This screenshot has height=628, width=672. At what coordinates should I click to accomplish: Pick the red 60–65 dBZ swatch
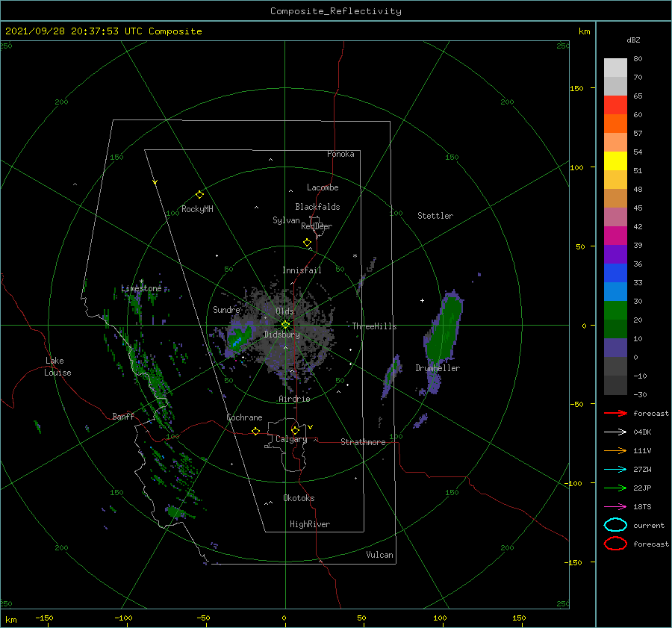615,105
